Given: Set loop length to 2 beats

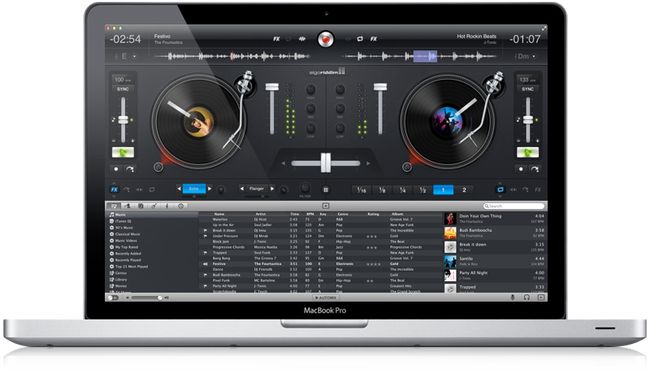Looking at the screenshot, I should [x=464, y=190].
